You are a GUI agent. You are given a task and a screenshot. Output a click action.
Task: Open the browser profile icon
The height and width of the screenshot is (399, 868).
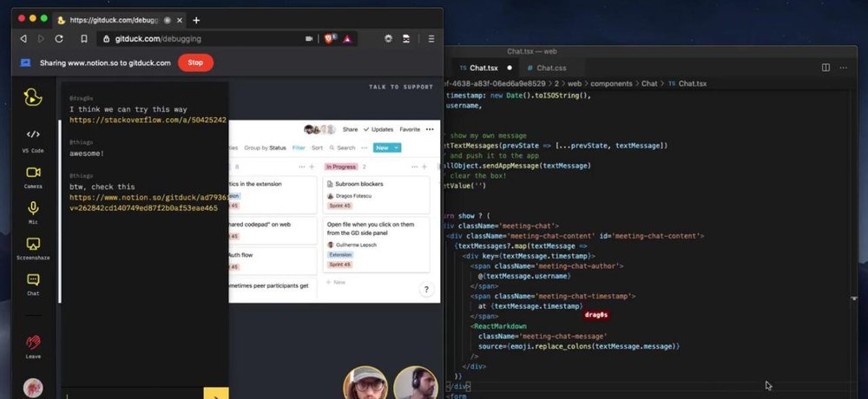[x=406, y=39]
